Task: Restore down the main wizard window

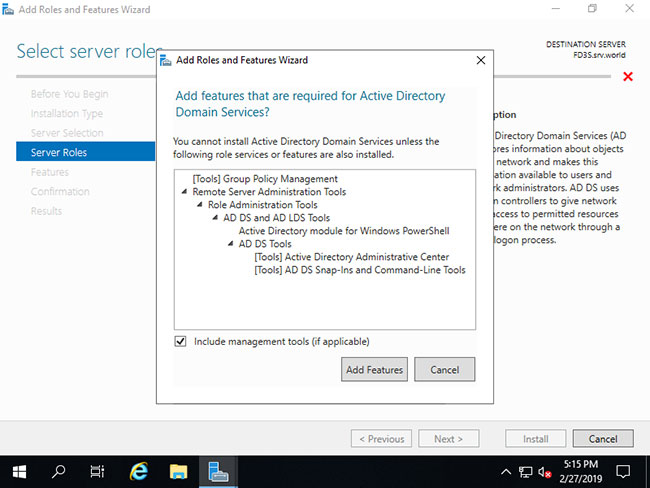Action: coord(592,9)
